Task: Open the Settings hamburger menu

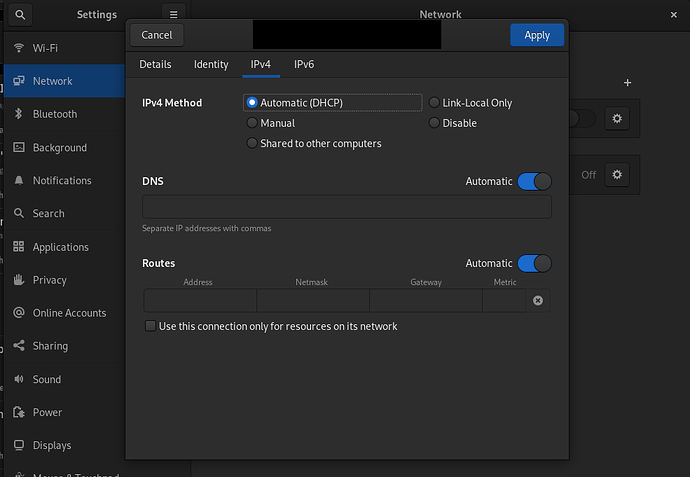Action: click(173, 15)
